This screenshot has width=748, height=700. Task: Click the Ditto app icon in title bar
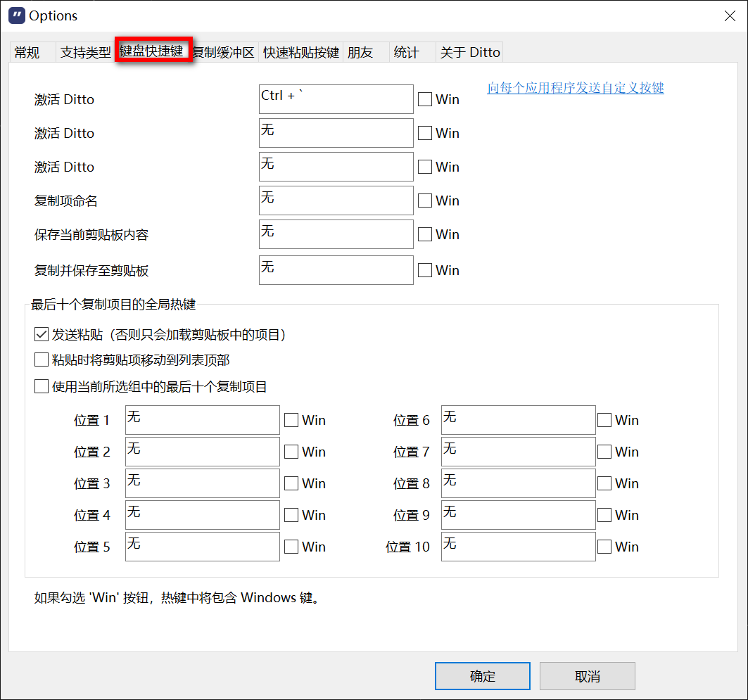pos(17,15)
